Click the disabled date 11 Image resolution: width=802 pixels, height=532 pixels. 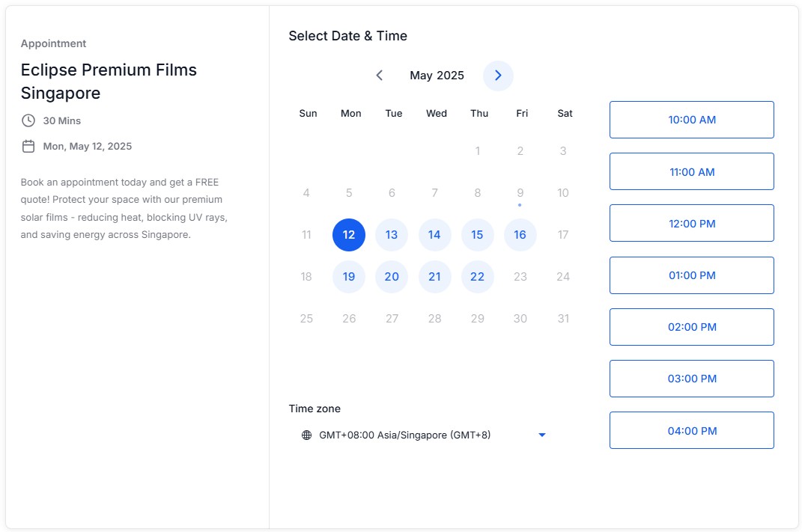[x=306, y=234]
